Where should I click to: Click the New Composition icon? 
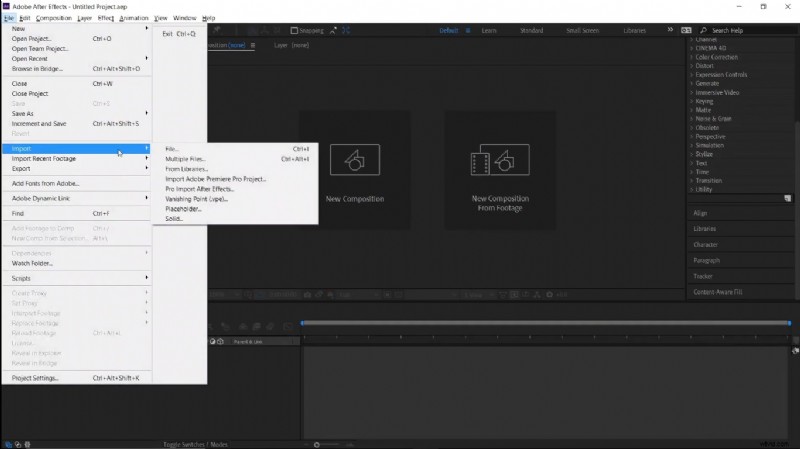tap(355, 160)
